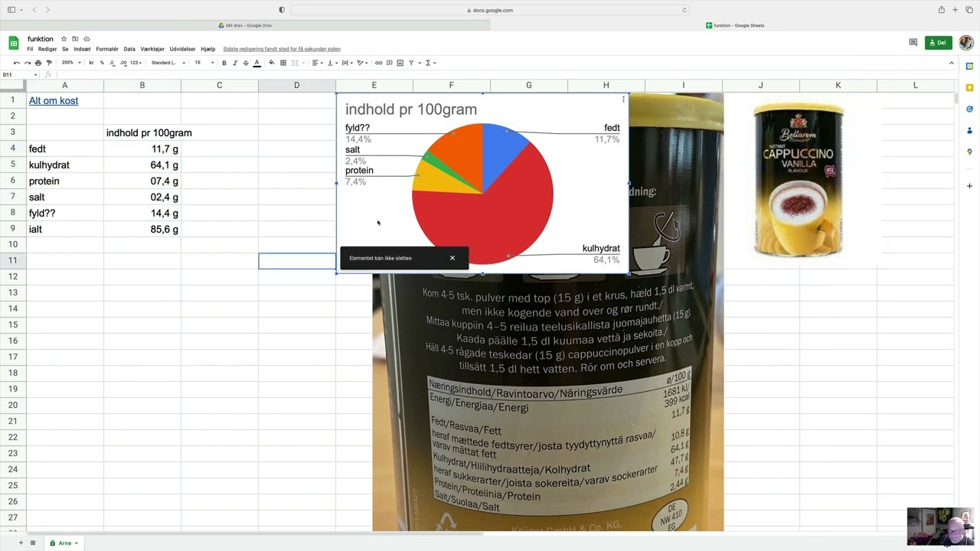This screenshot has width=980, height=551.
Task: Open the Google Sheets home icon
Action: (14, 43)
